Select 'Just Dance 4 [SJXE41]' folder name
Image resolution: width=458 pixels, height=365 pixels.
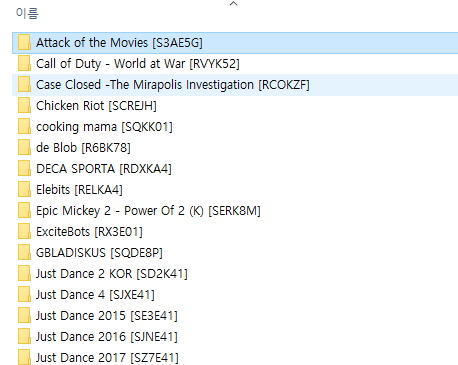click(95, 295)
